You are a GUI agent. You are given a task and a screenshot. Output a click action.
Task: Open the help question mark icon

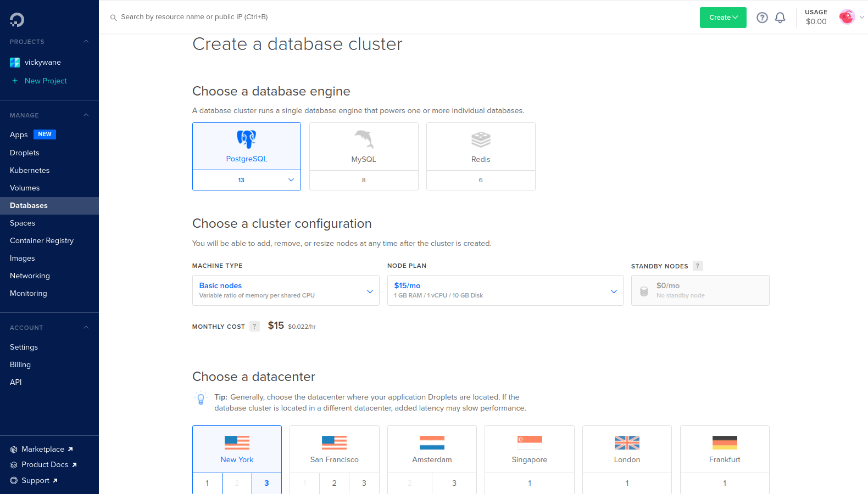click(x=762, y=18)
